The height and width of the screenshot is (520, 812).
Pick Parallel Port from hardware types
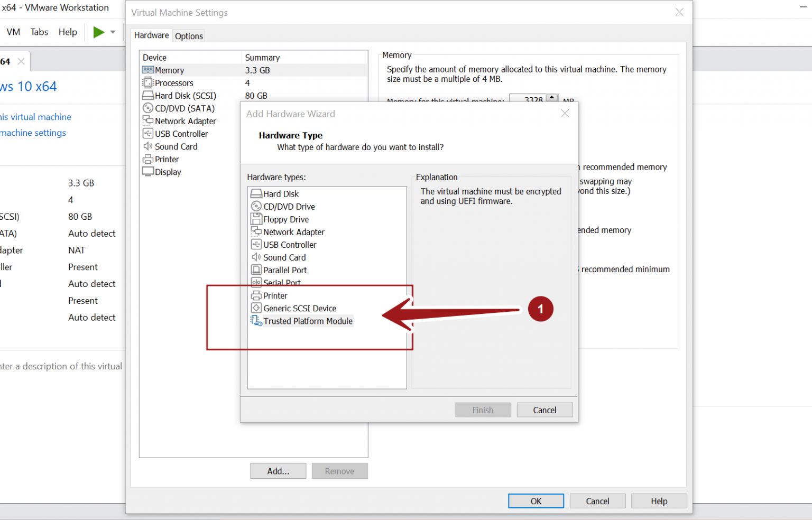coord(284,271)
